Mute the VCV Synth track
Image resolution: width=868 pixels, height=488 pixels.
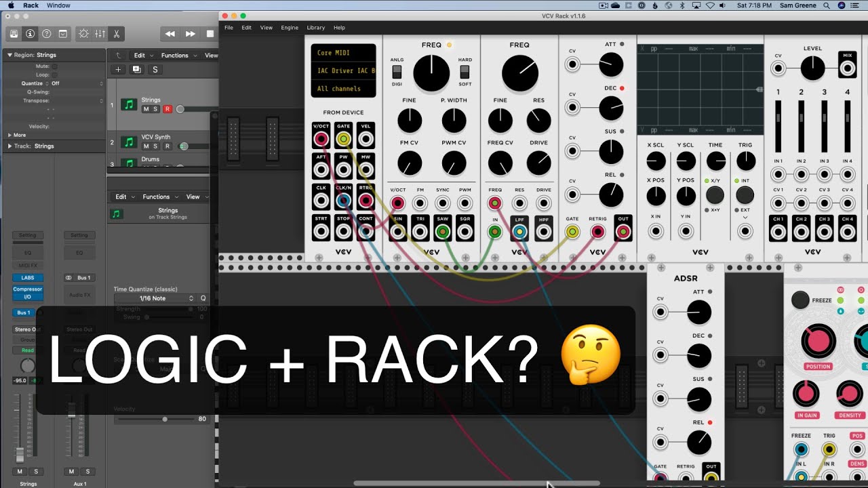tap(146, 146)
